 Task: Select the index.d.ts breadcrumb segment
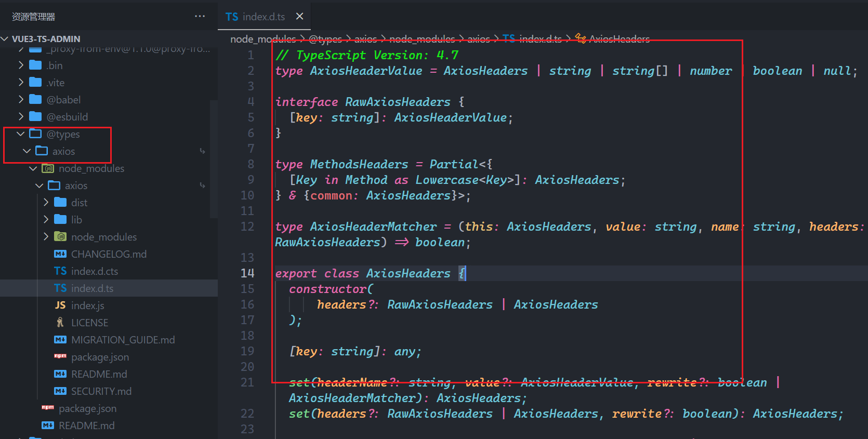[x=541, y=39]
